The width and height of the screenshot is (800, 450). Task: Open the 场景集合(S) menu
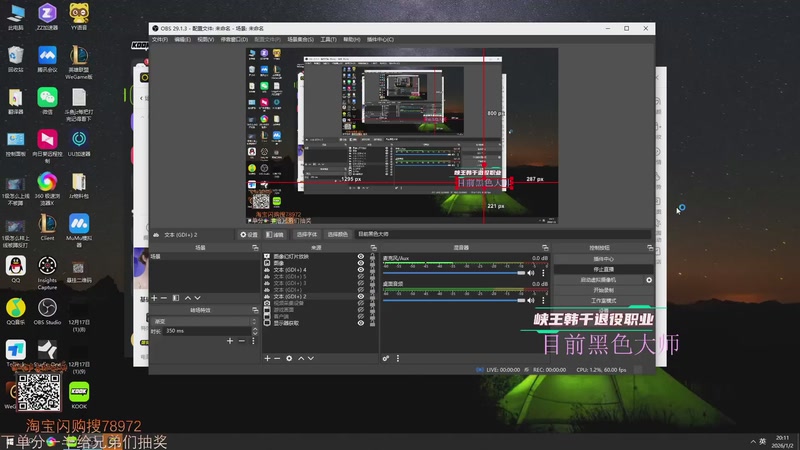click(300, 39)
